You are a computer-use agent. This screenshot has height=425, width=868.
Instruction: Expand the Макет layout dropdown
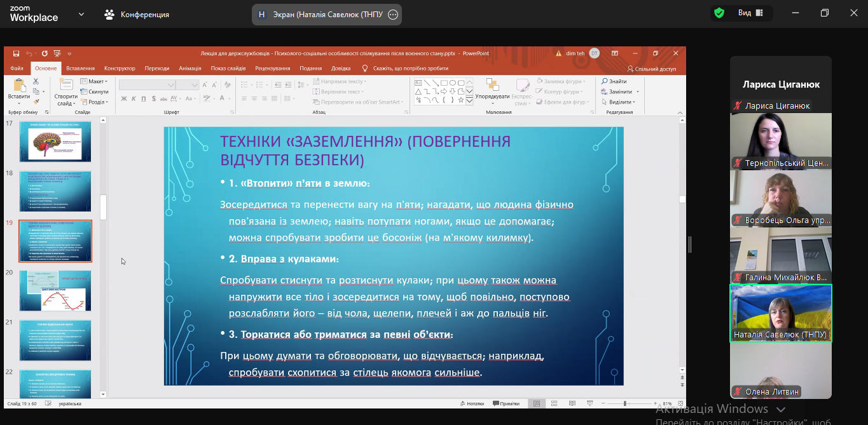[94, 81]
